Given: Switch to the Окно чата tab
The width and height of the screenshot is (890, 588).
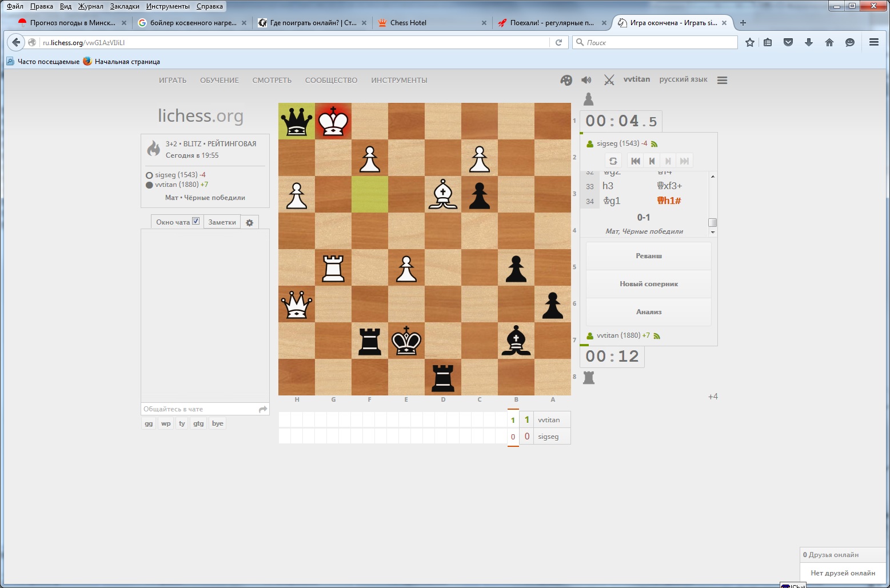Looking at the screenshot, I should click(x=177, y=222).
